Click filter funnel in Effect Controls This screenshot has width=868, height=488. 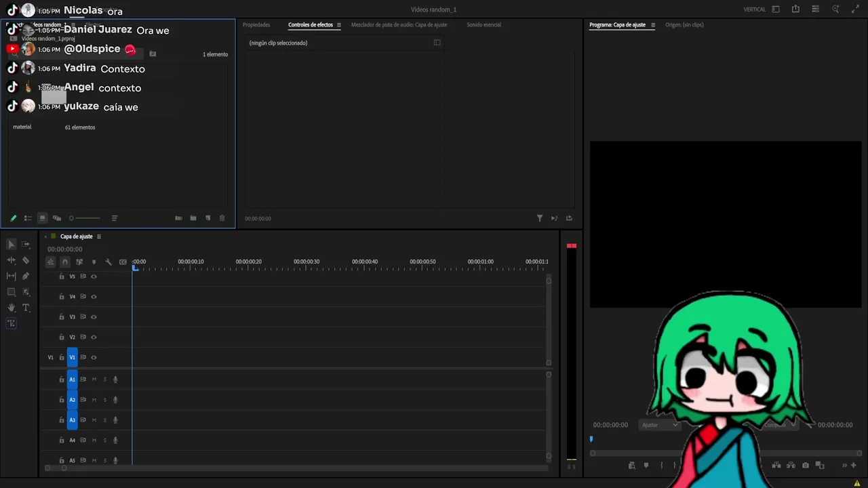pos(540,218)
